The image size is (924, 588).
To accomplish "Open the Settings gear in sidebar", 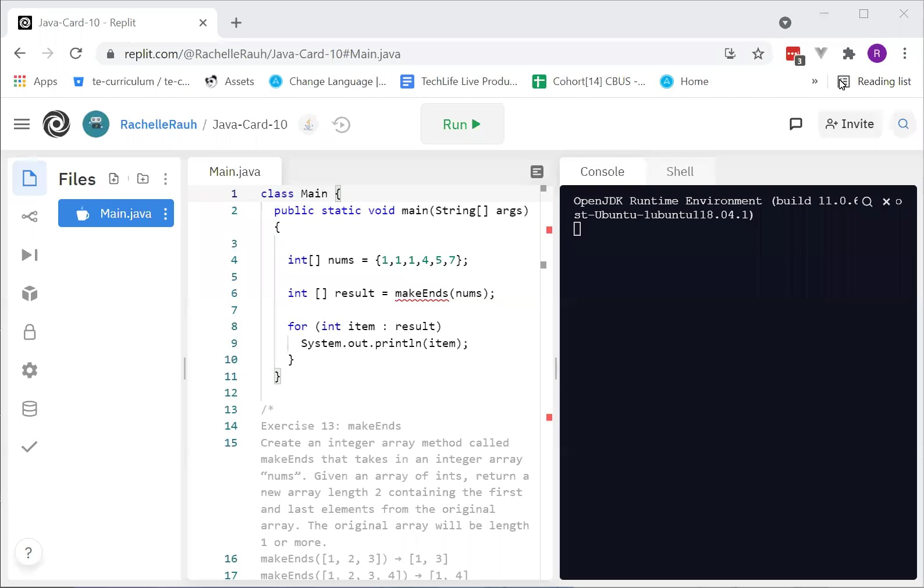I will [x=30, y=370].
